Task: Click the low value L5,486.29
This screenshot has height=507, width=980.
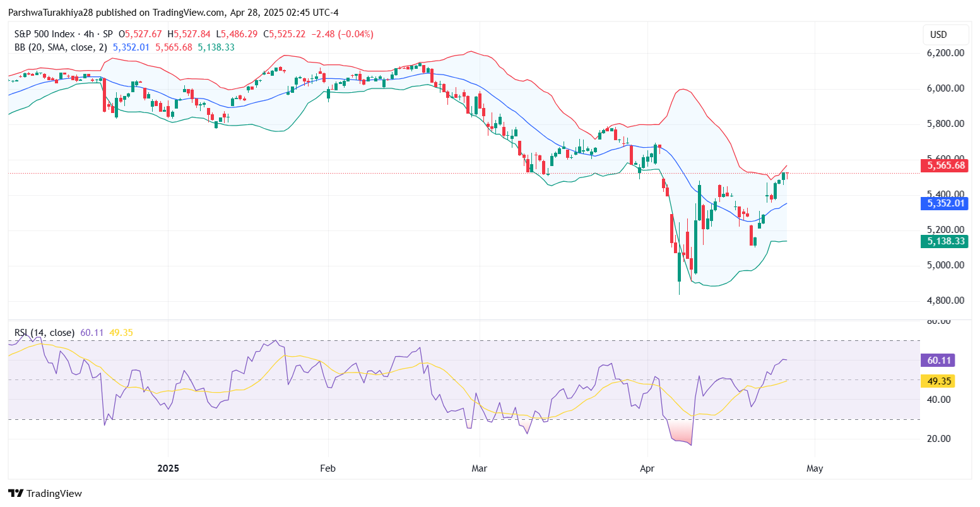Action: (237, 34)
